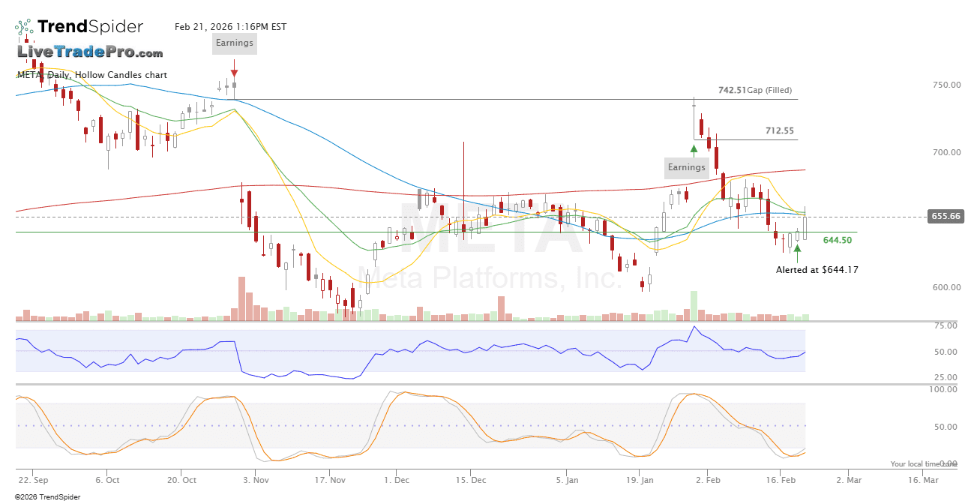Select the 712.55 level annotation
This screenshot has height=504, width=980.
(x=779, y=131)
